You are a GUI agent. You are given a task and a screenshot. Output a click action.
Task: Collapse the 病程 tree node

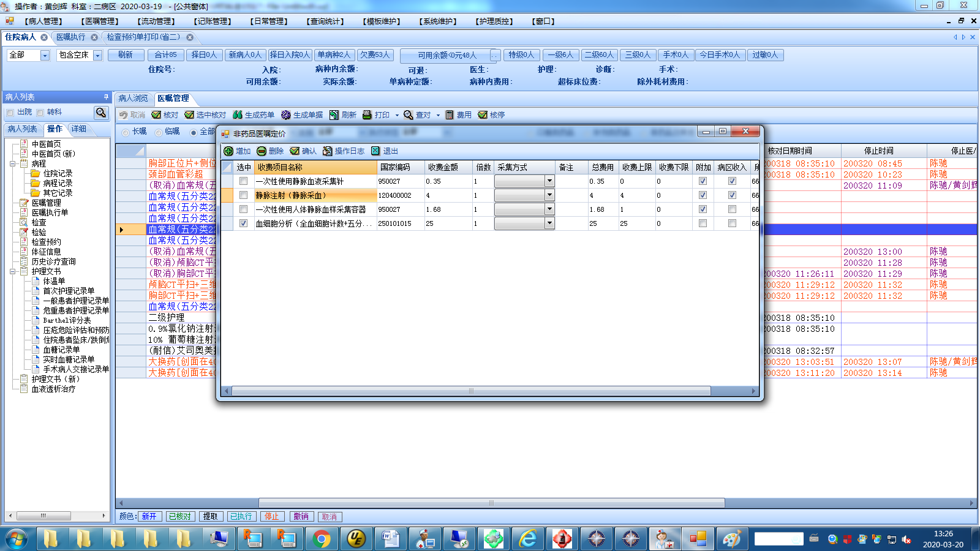tap(12, 163)
